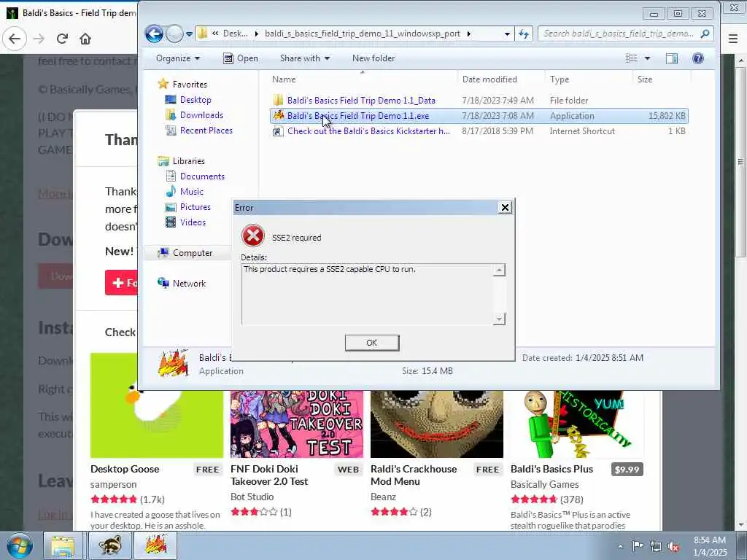747x560 pixels.
Task: Click the Basically Games author link
Action: 544,484
